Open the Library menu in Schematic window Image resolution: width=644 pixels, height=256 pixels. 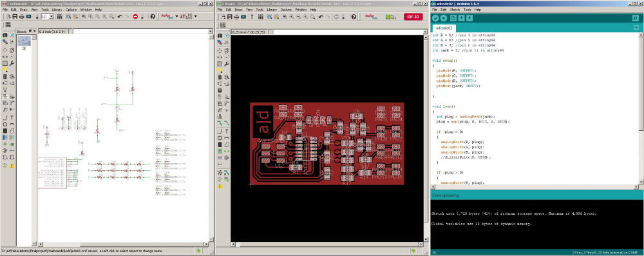57,9
